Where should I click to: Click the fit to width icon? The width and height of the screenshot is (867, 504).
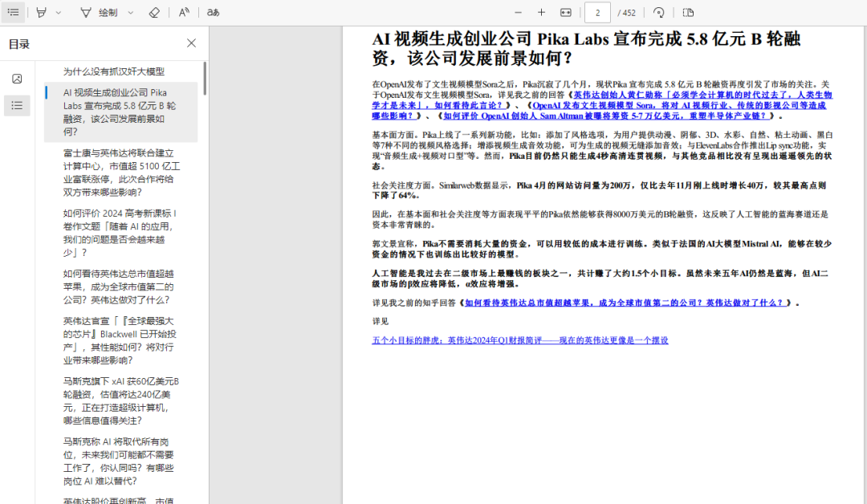(x=566, y=12)
